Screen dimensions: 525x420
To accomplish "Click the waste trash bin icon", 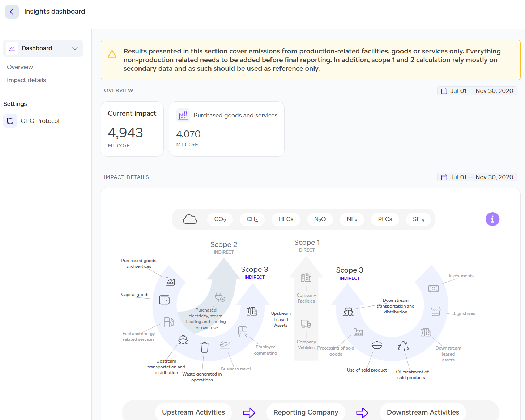I will coord(205,347).
